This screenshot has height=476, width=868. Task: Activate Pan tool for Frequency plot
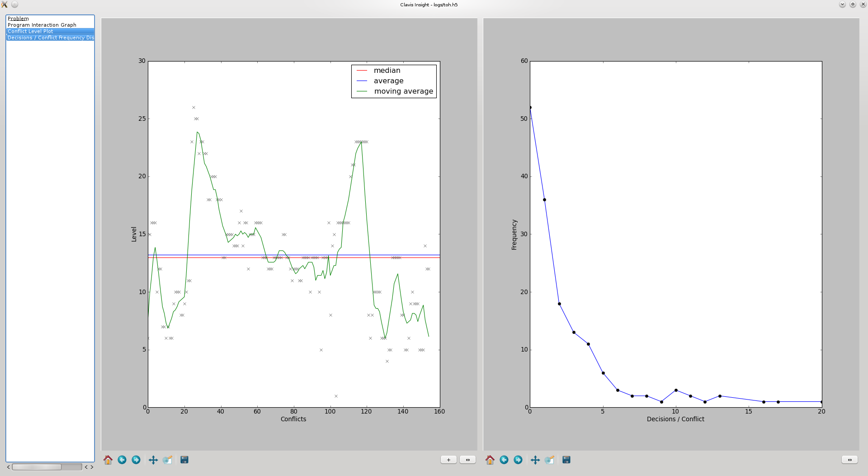tap(535, 460)
